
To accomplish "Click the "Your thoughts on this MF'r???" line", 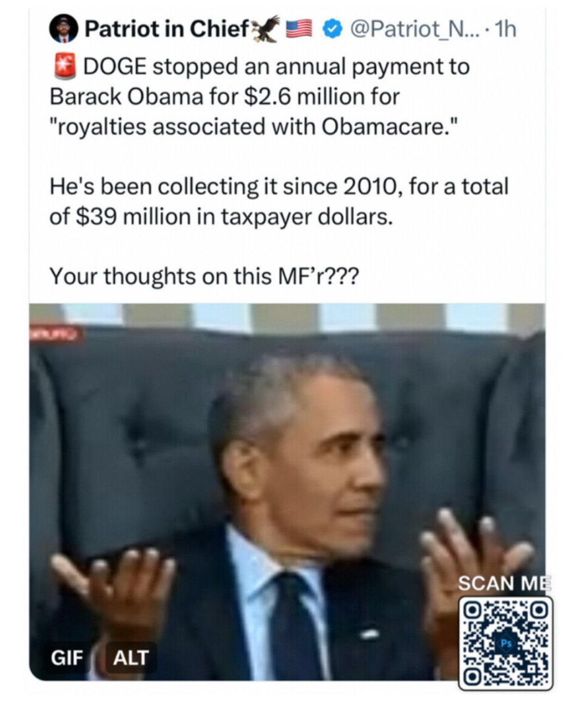I will point(204,277).
